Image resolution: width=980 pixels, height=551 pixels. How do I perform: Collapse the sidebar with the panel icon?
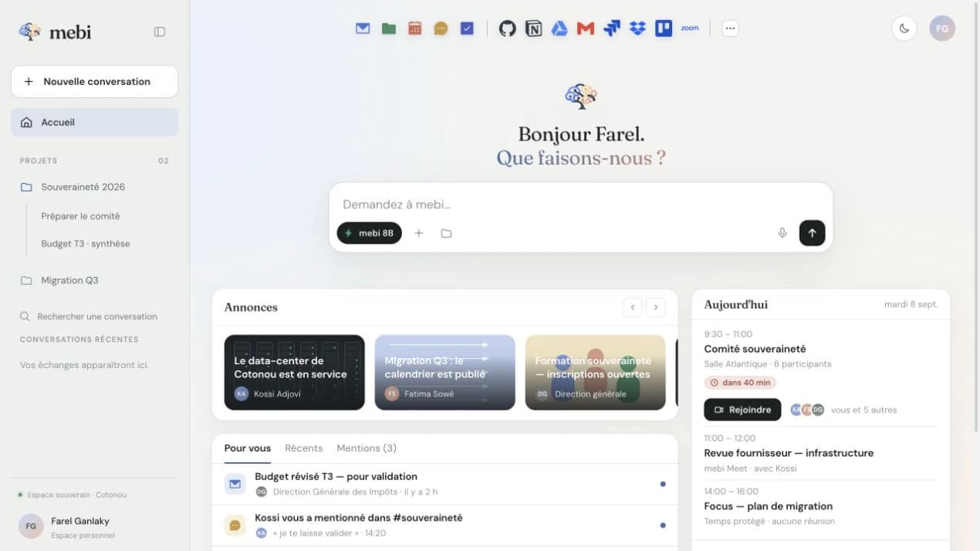[160, 32]
